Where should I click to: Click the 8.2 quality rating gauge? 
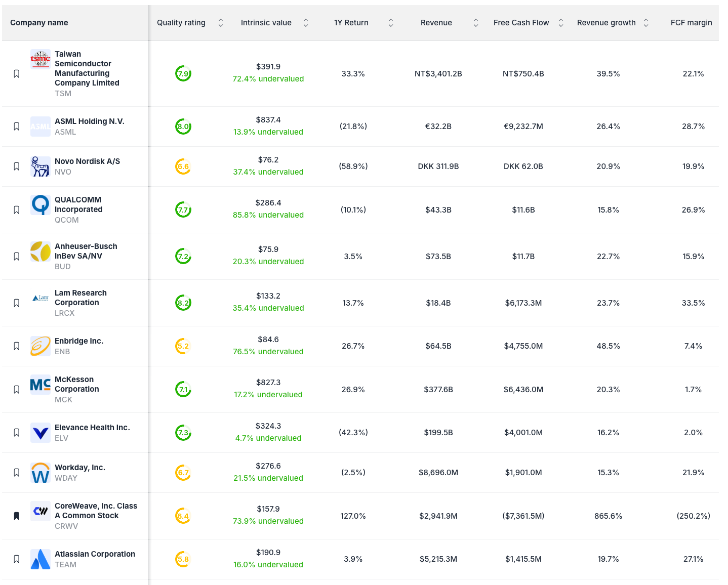pyautogui.click(x=183, y=303)
